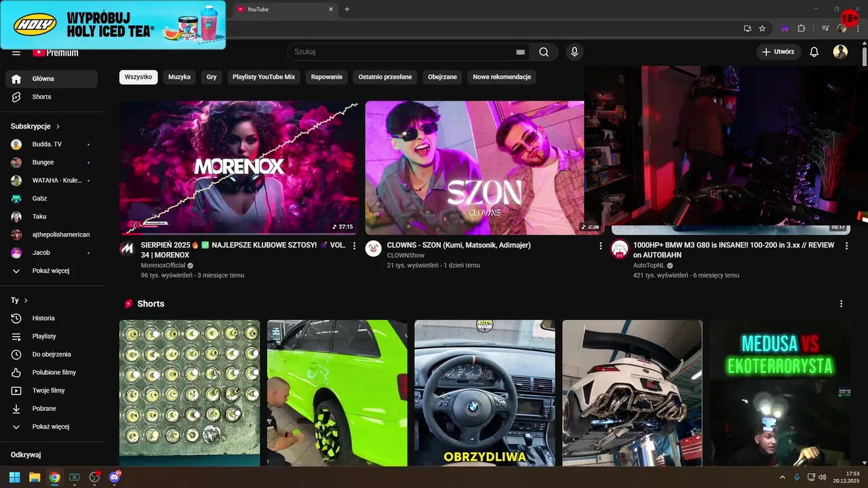Select the Obejrzane filter chip
The height and width of the screenshot is (488, 868).
tap(442, 77)
